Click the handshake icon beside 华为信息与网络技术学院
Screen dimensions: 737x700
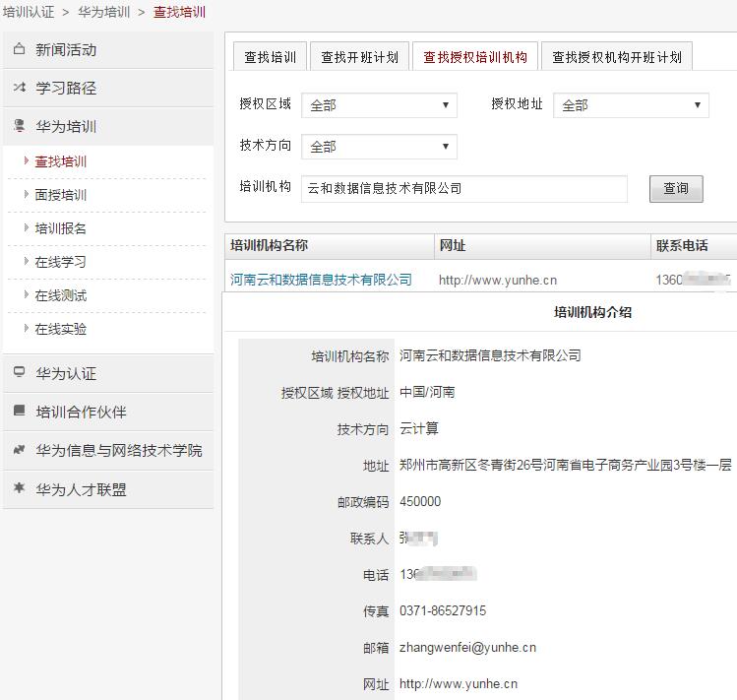(x=20, y=450)
